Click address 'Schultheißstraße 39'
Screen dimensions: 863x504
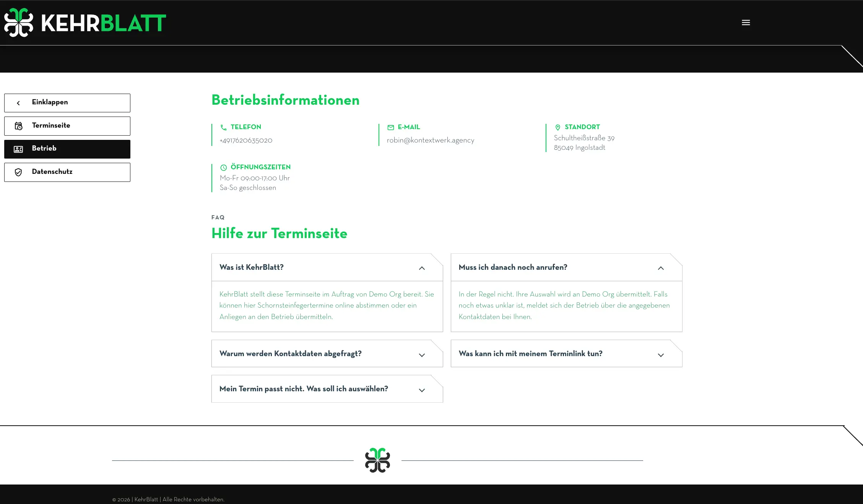click(584, 138)
